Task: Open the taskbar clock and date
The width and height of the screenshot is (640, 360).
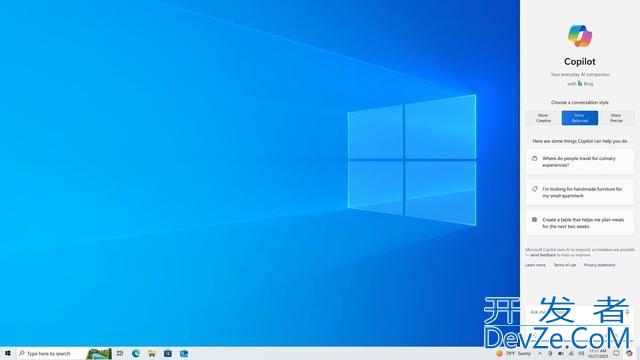Action: coord(598,353)
